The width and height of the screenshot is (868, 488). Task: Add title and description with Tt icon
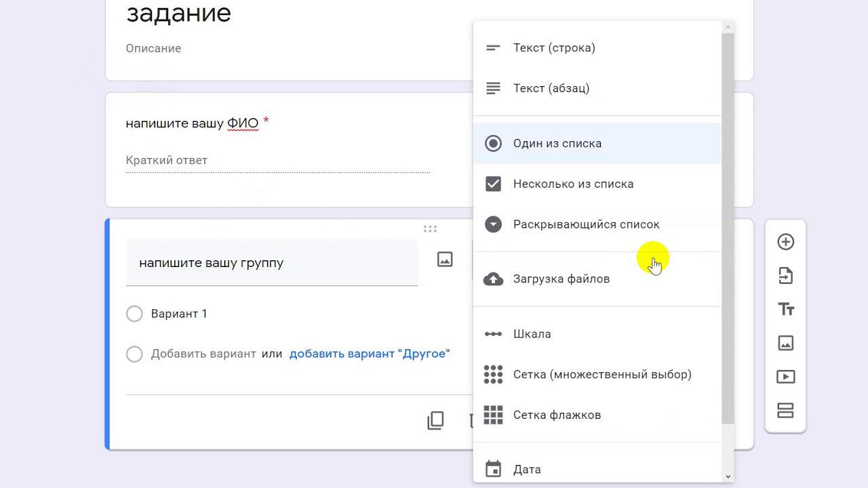tap(785, 310)
